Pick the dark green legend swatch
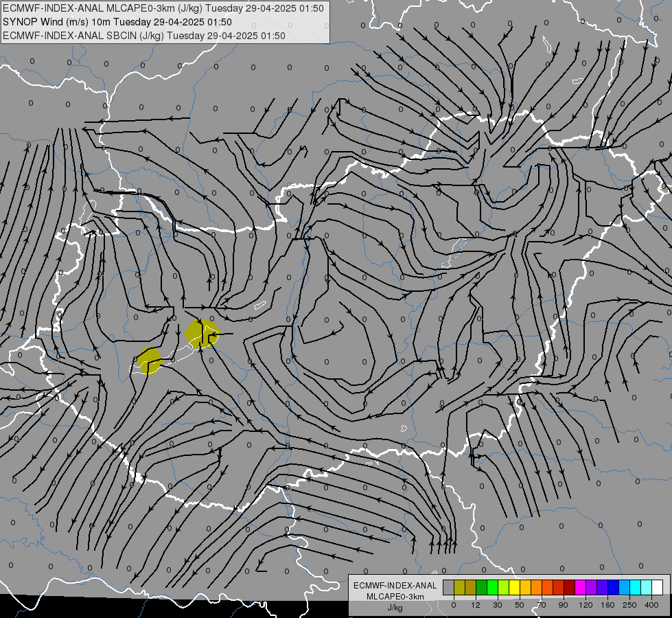Screen dimensions: 672x618 point(482,587)
